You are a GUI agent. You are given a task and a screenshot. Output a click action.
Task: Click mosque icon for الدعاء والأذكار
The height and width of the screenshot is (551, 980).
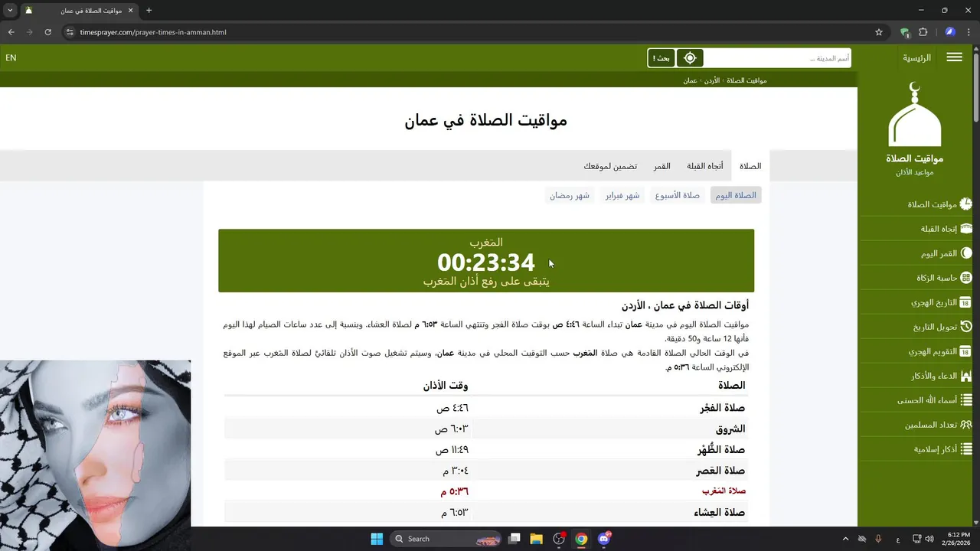pos(966,376)
